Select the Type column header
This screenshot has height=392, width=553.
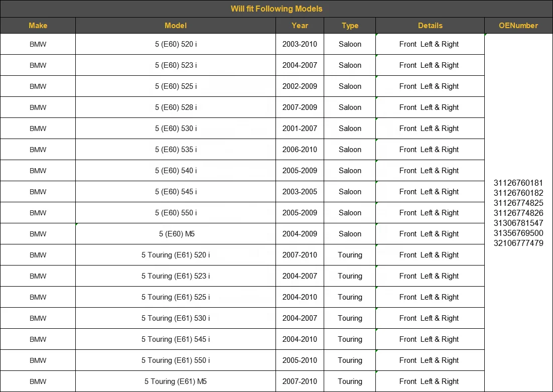[x=350, y=26]
